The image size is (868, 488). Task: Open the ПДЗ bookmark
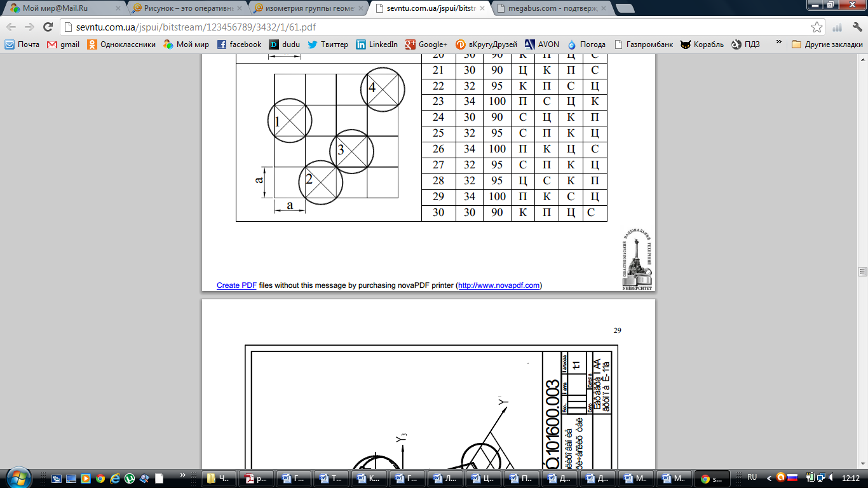coord(745,44)
